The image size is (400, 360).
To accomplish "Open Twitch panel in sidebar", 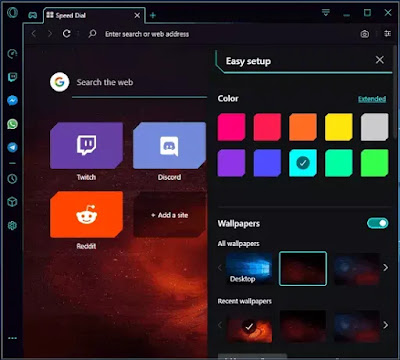I will [12, 77].
